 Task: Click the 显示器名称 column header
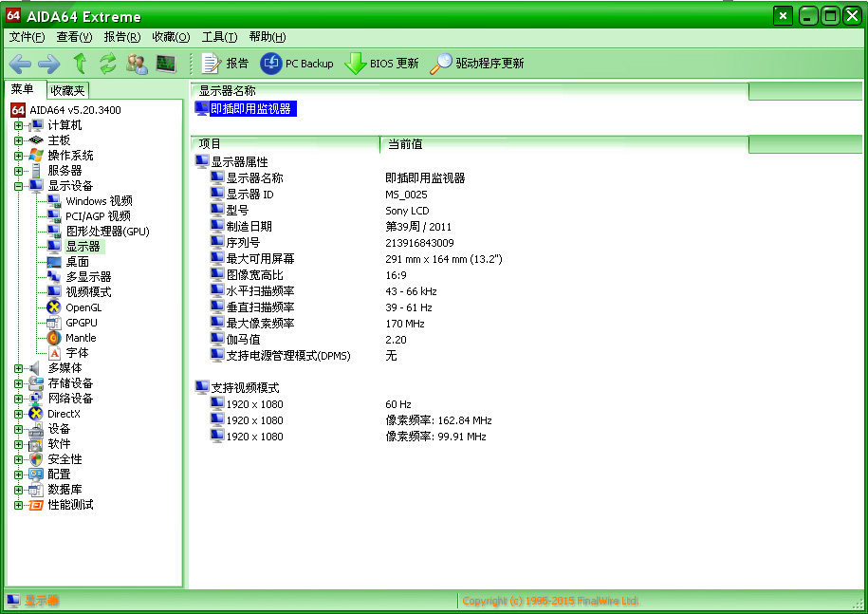pyautogui.click(x=470, y=91)
